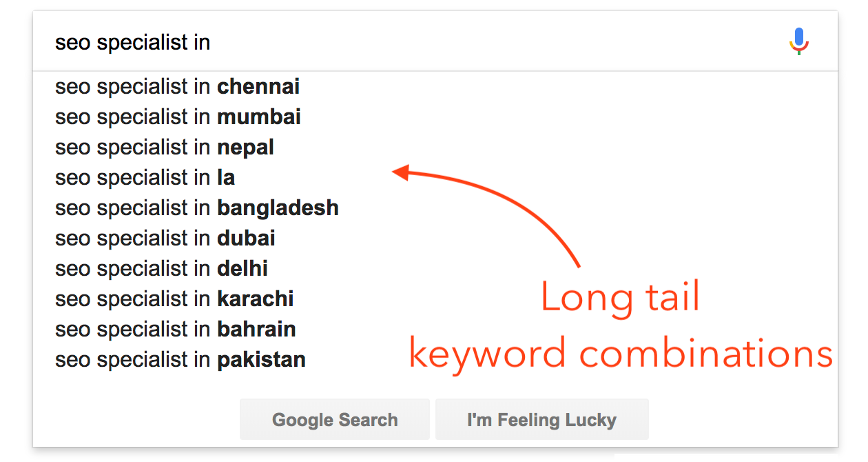This screenshot has height=462, width=868.
Task: Click the 'Long tail' annotation text
Action: [x=620, y=298]
